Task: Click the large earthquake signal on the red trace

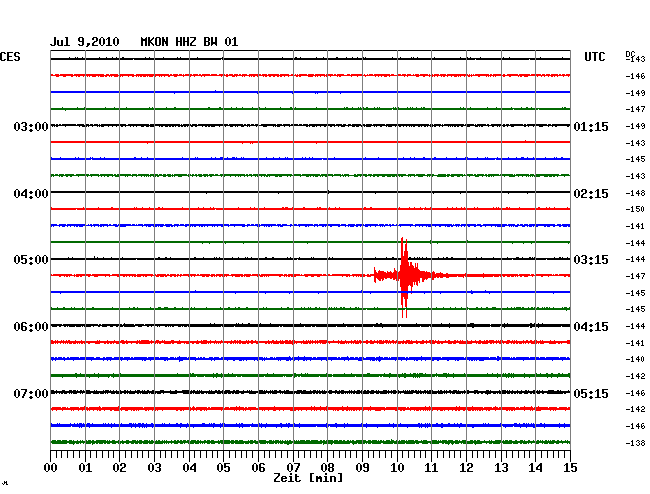Action: pyautogui.click(x=405, y=276)
